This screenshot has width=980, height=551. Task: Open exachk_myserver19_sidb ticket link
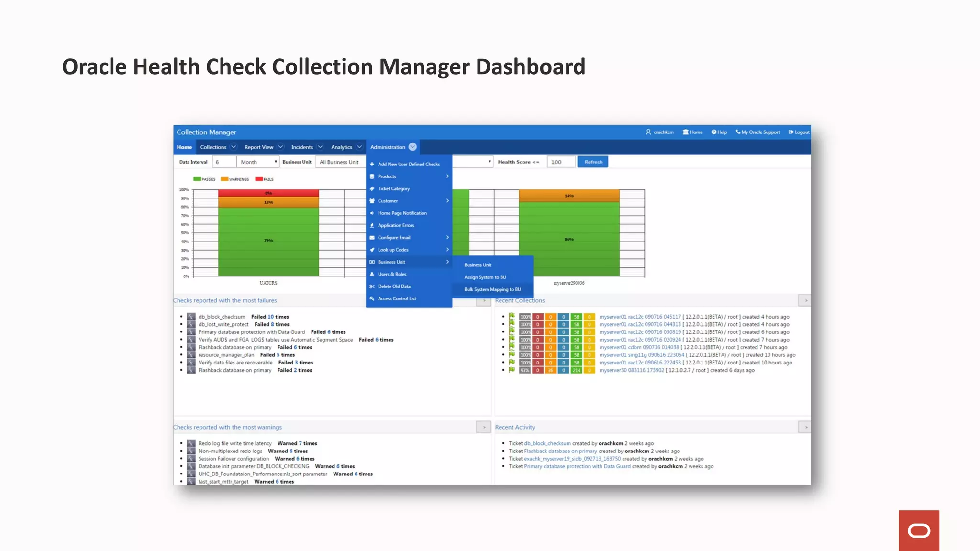pyautogui.click(x=572, y=459)
